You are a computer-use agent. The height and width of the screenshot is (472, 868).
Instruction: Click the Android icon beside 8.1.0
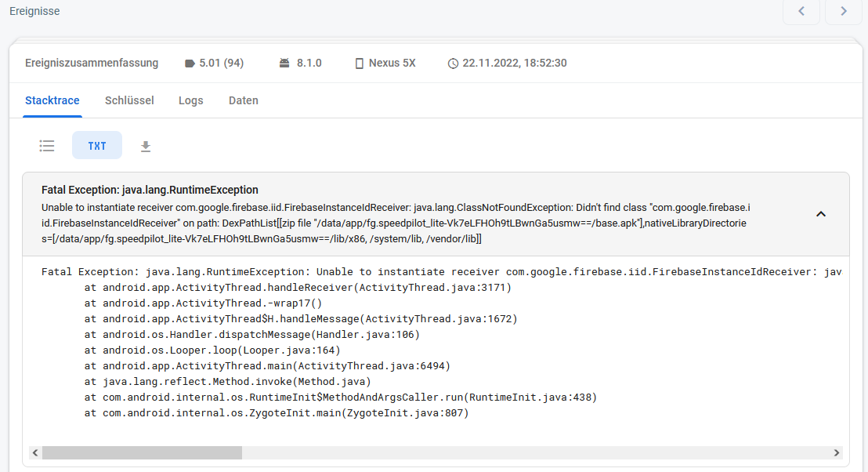pos(284,63)
